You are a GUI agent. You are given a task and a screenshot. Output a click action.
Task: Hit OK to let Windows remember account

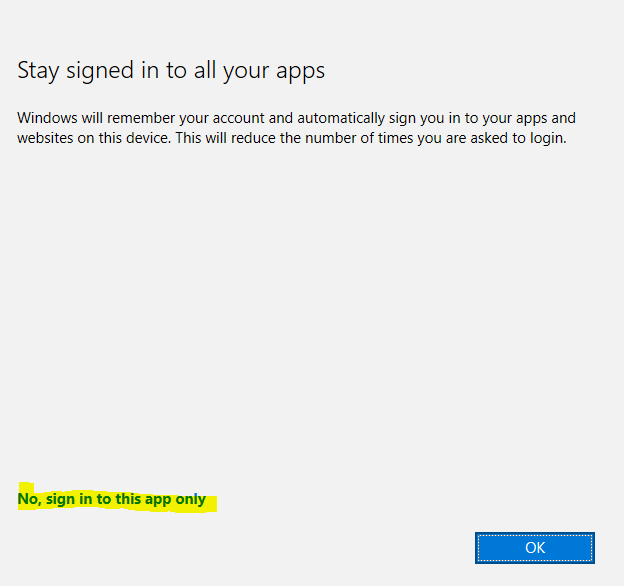pos(534,548)
